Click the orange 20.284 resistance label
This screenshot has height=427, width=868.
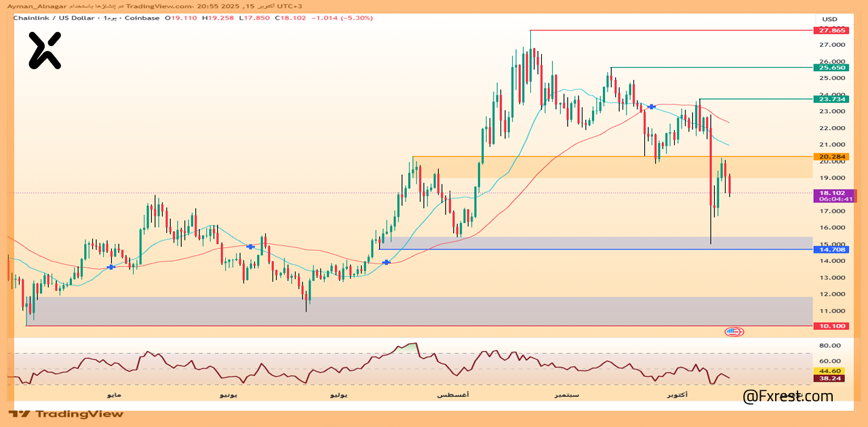[831, 157]
